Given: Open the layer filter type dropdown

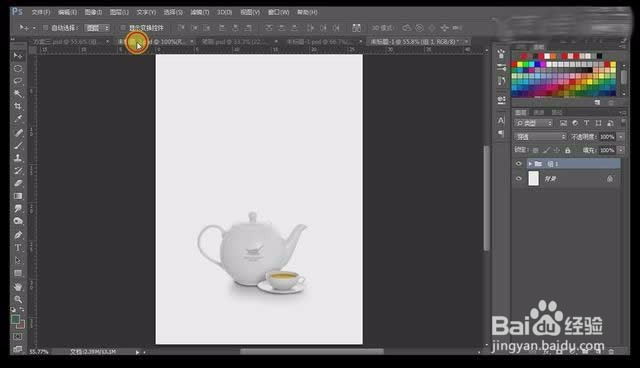Looking at the screenshot, I should (533, 123).
